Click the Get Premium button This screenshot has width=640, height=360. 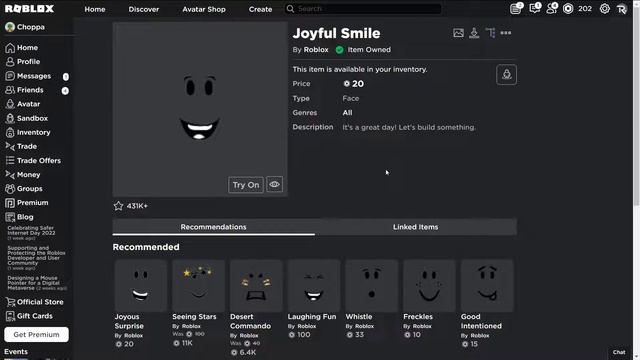36,334
